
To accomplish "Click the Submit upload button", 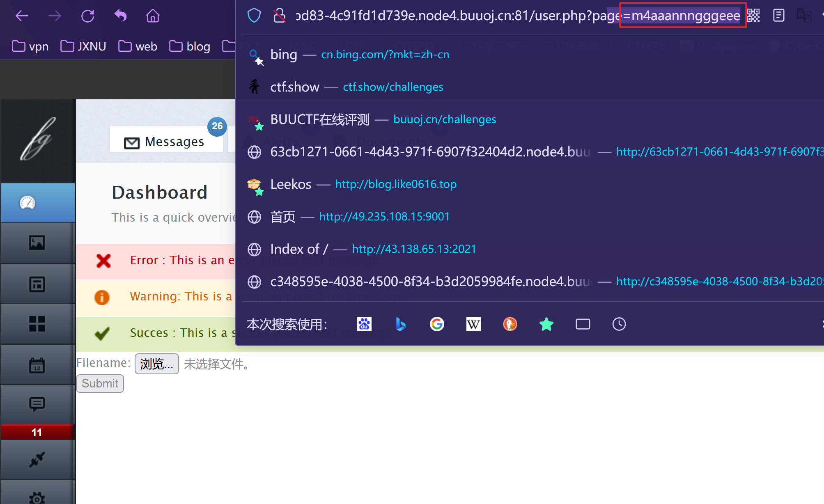I will (100, 383).
